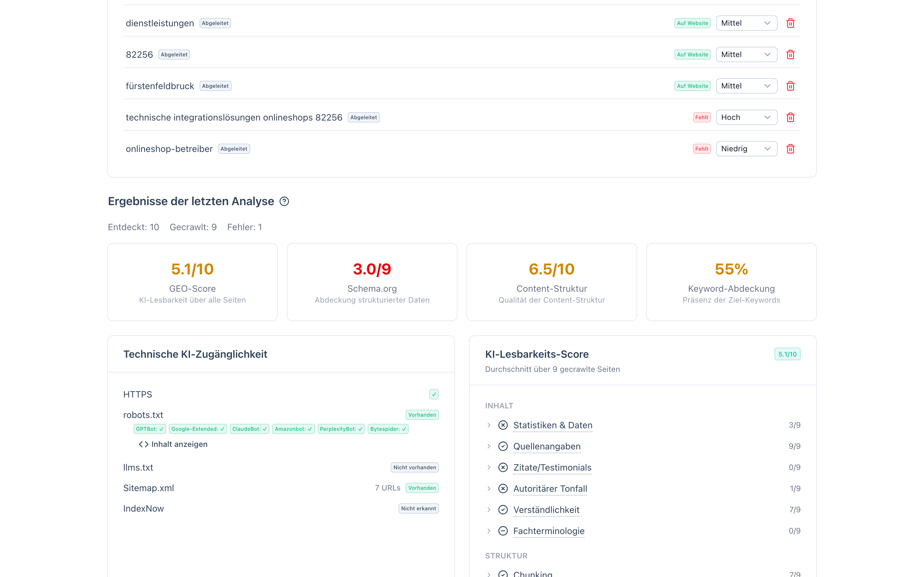This screenshot has width=924, height=577.
Task: Click the GPTBot checkmark badge under robots.txt
Action: (x=149, y=429)
